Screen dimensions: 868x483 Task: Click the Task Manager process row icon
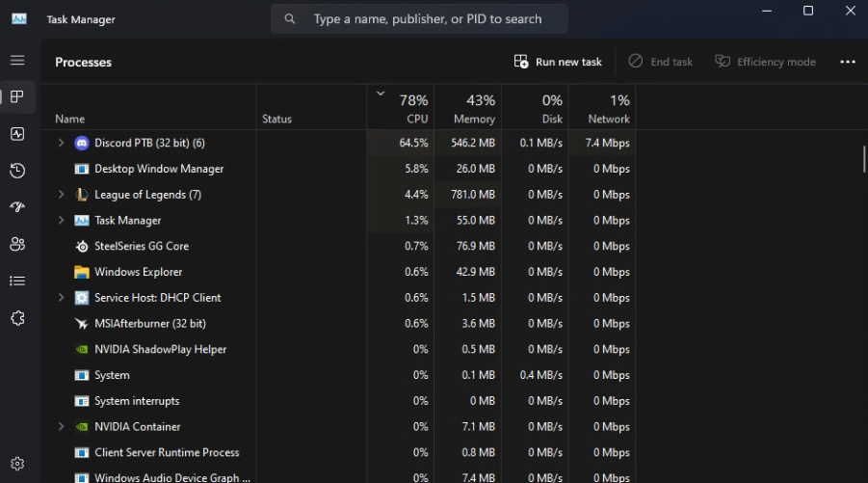point(81,221)
